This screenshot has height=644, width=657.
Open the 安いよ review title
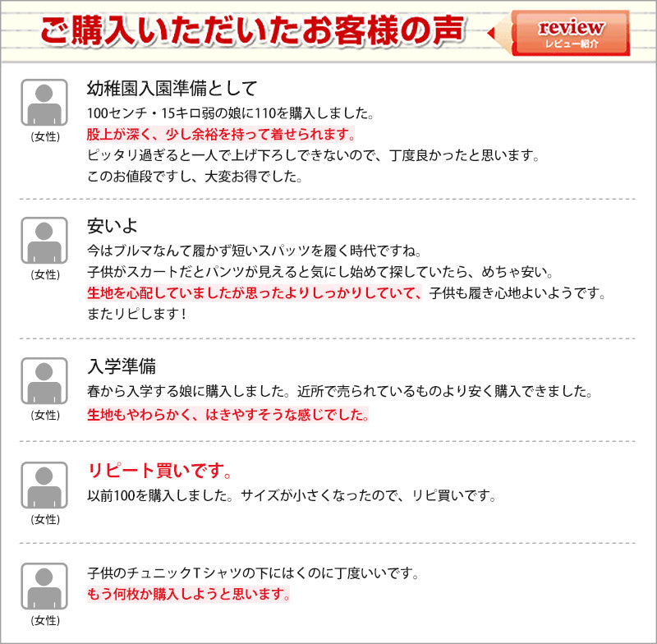113,226
